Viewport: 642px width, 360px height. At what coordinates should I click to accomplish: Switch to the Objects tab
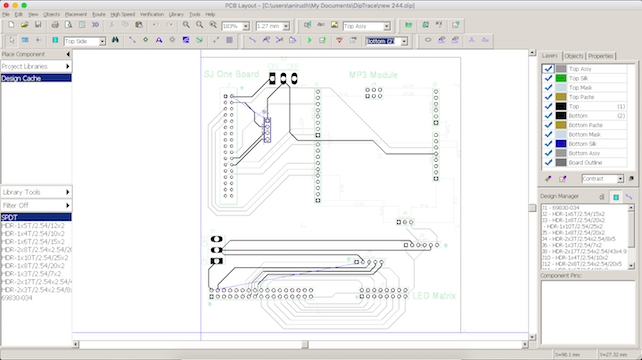click(574, 56)
